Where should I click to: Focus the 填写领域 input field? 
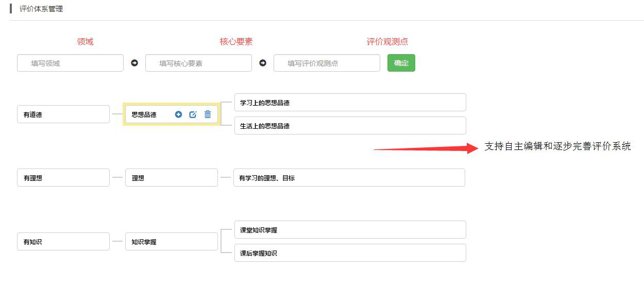(70, 63)
